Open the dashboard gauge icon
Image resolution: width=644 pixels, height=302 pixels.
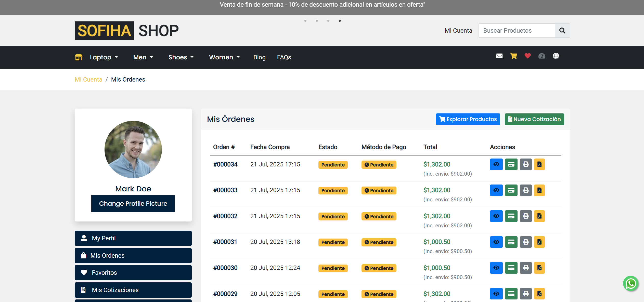(x=542, y=56)
